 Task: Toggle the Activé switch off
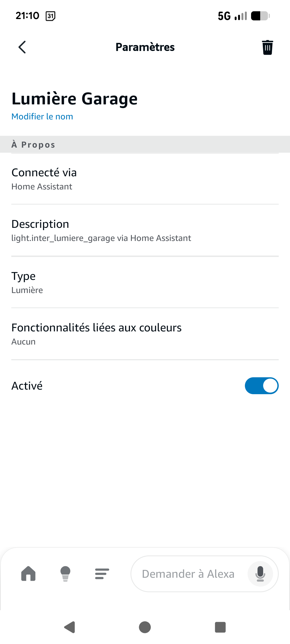click(261, 386)
